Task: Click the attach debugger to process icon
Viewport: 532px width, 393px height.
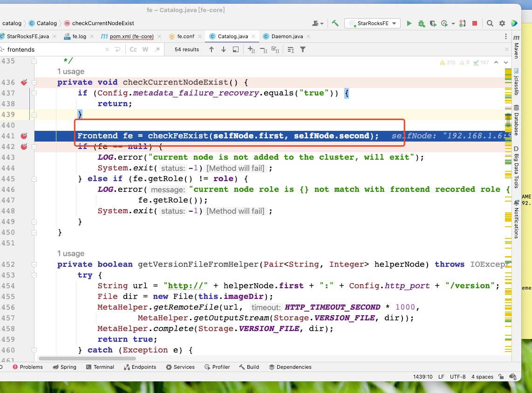Action: (x=463, y=23)
